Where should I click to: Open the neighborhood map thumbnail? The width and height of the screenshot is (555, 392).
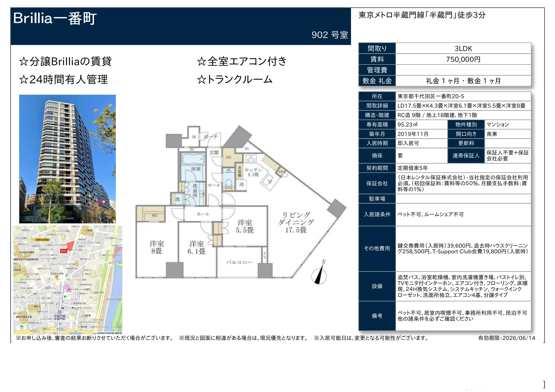(68, 280)
